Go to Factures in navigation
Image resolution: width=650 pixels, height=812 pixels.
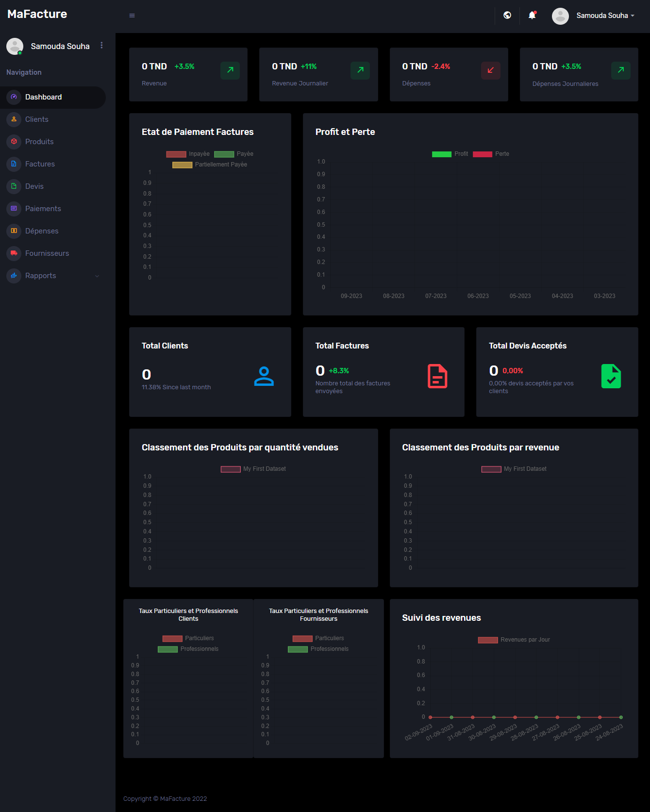40,164
